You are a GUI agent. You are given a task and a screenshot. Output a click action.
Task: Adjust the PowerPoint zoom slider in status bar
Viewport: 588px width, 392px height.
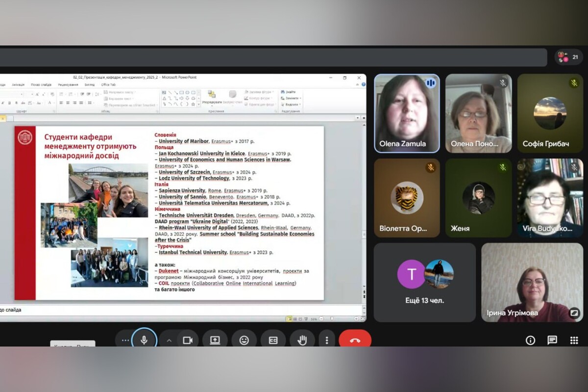click(x=332, y=319)
